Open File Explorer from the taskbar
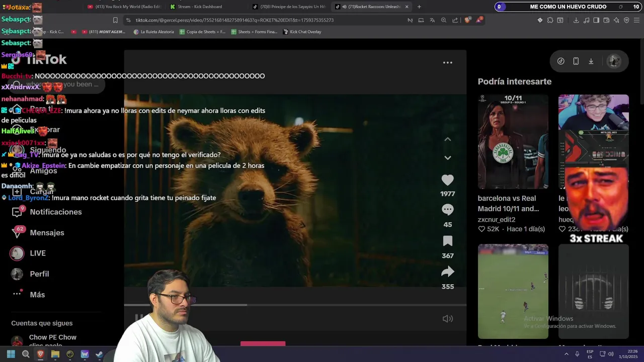This screenshot has width=644, height=362. pyautogui.click(x=55, y=354)
